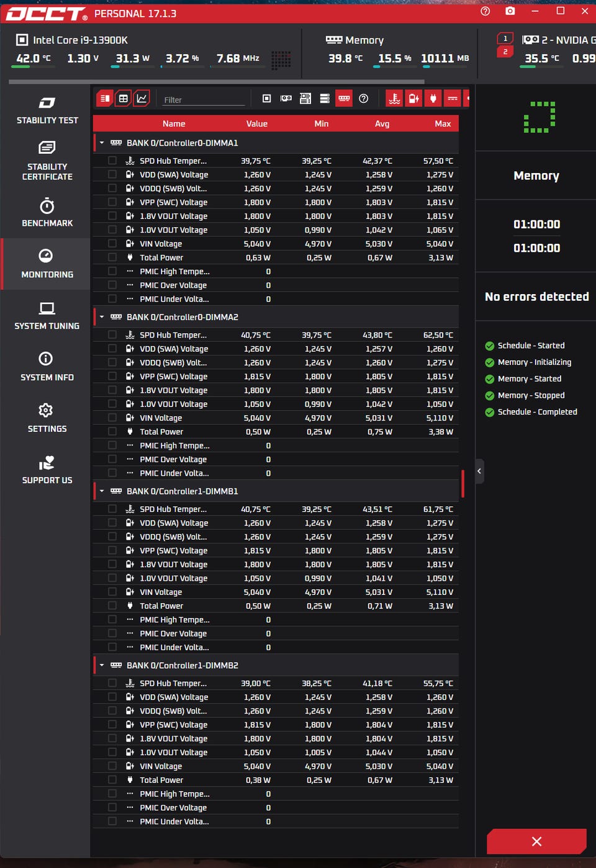
Task: Select GPU number 1 in the top bar
Action: (x=505, y=38)
